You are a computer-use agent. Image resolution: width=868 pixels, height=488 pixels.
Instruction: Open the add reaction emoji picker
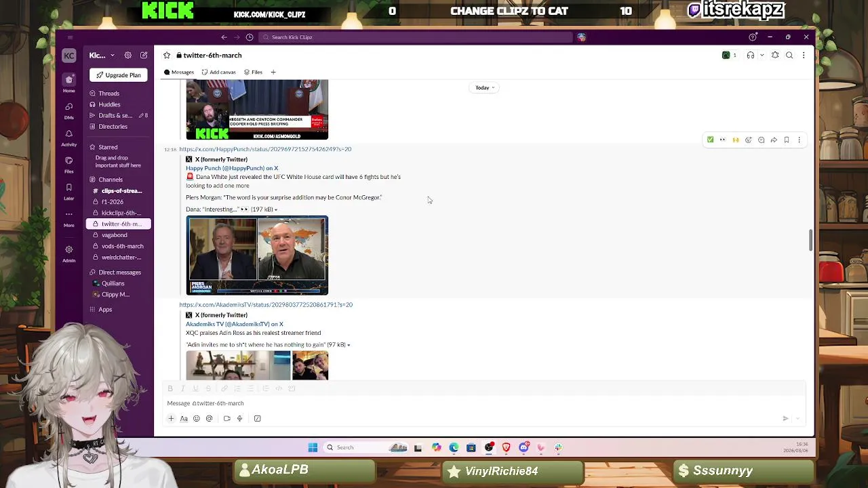point(749,140)
